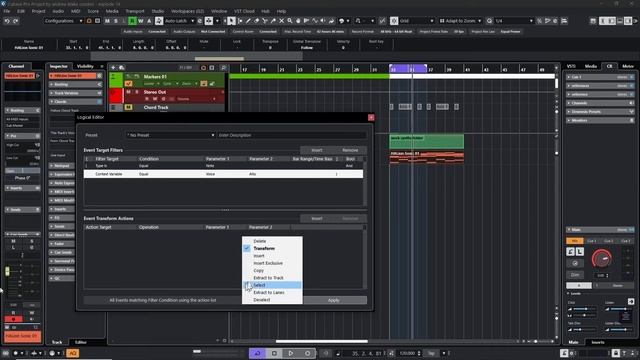Select the Mute X tool
The width and height of the screenshot is (640, 360).
pos(281,21)
